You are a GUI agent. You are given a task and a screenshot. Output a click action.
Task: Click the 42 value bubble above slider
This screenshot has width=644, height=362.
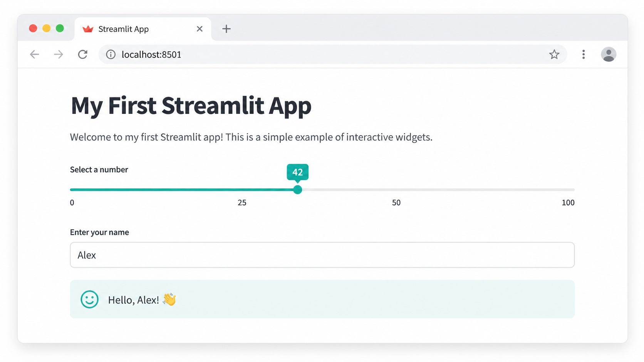pos(297,172)
